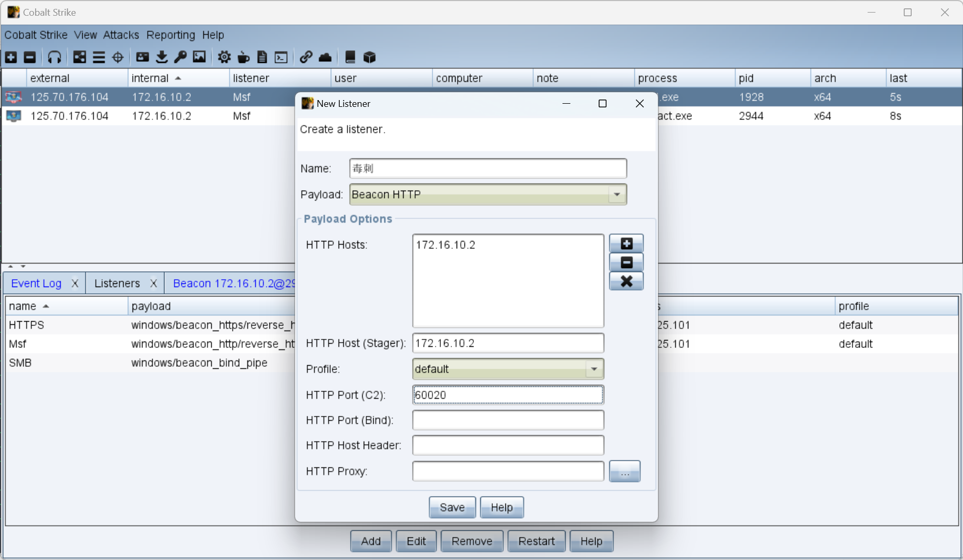Viewport: 963px width, 560px height.
Task: Focus the listener Name field
Action: (x=488, y=169)
